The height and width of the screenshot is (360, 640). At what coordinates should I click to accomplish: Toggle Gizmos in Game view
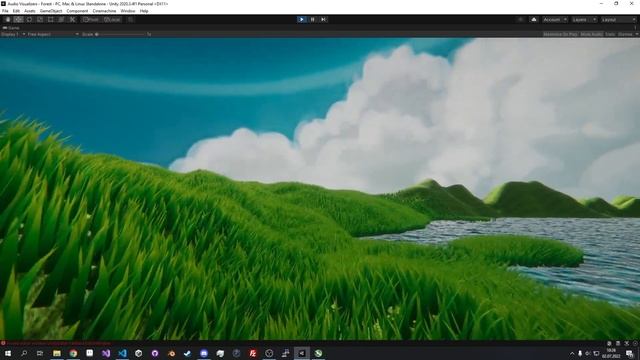pos(625,34)
